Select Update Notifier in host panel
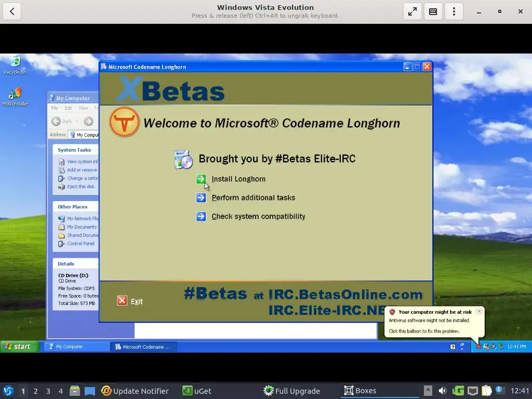The height and width of the screenshot is (399, 532). [135, 391]
